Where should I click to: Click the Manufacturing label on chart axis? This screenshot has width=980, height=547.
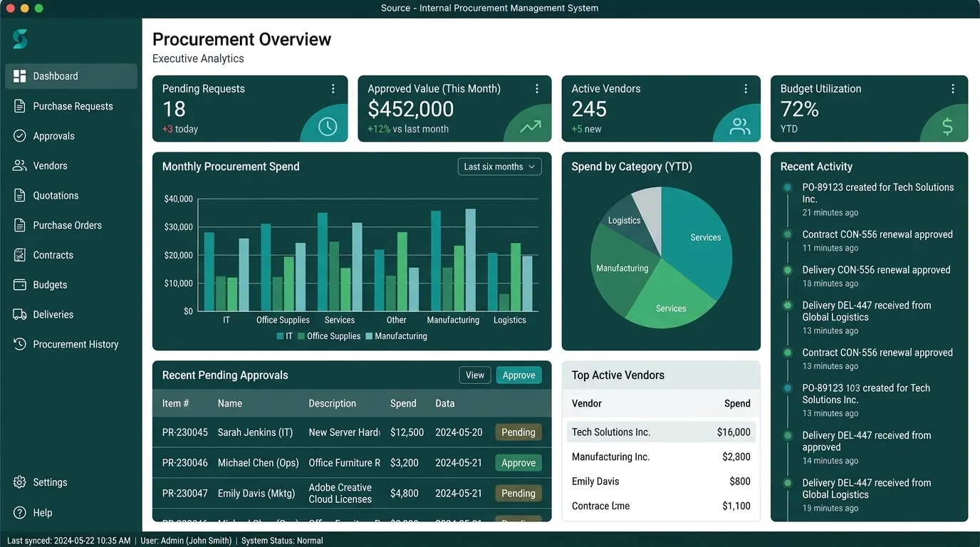[x=453, y=320]
